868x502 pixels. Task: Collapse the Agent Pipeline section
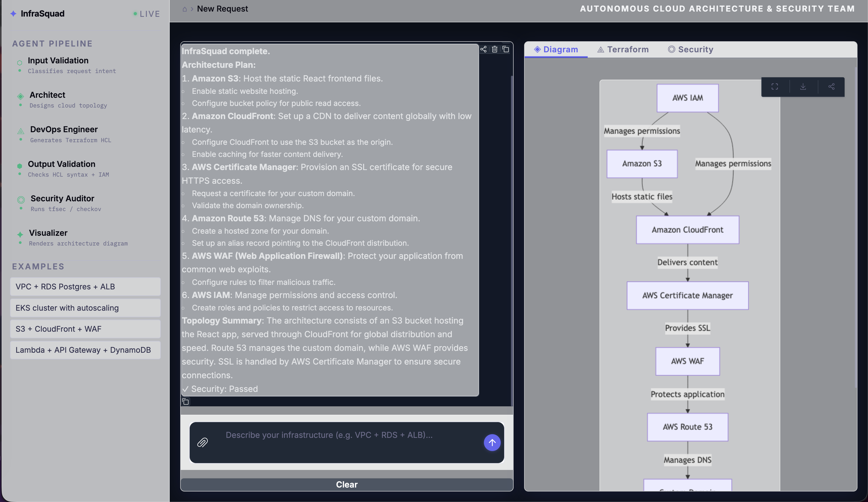click(52, 43)
